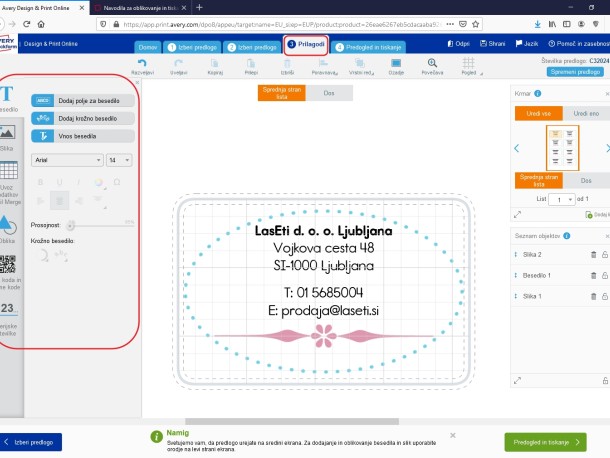Viewport: 610px width, 458px height.
Task: Click Dodaj krožno besedilo button
Action: 83,118
